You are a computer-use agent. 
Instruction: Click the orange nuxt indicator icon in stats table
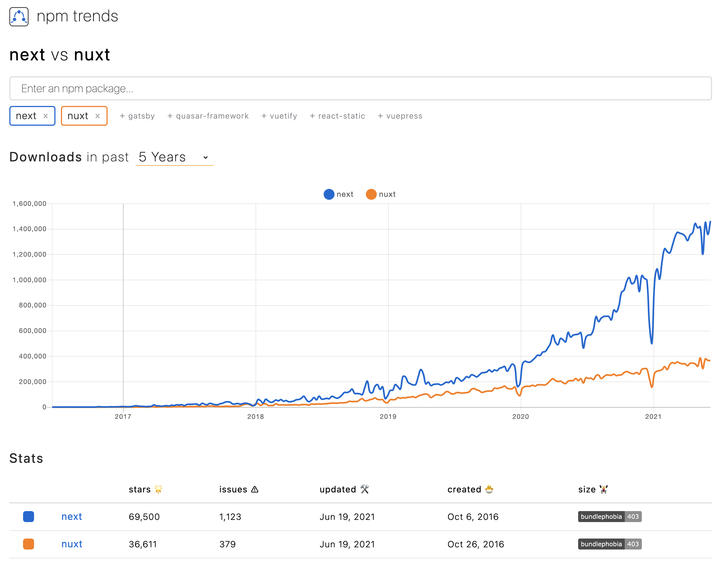(28, 544)
